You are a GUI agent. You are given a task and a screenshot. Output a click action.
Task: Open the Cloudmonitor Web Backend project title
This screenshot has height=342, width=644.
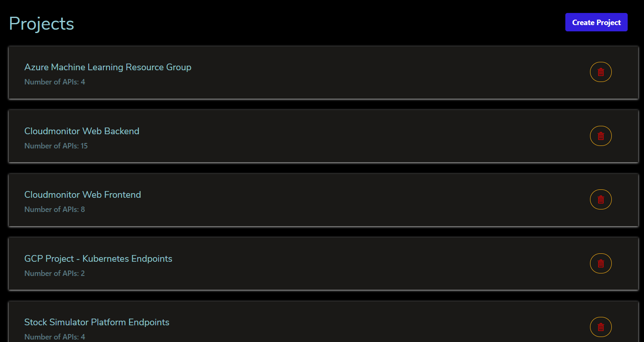[82, 131]
